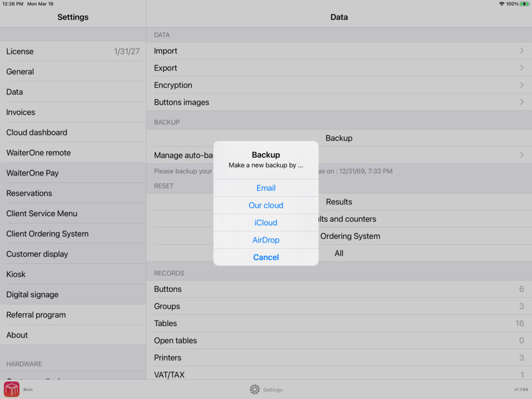Screen dimensions: 532x399
Task: Select General in the settings sidebar
Action: pos(73,72)
